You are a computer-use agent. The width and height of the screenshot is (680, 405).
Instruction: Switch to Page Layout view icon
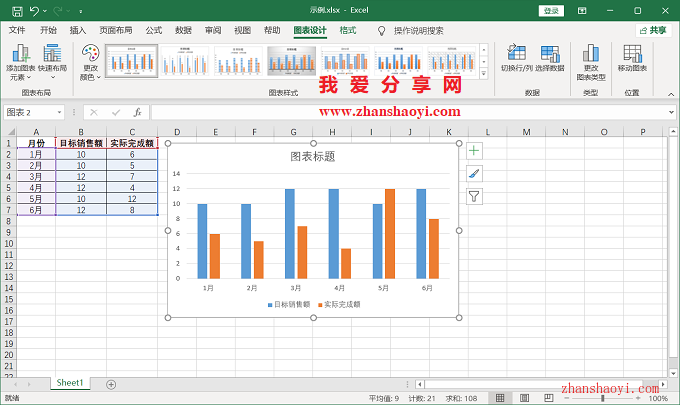[524, 398]
